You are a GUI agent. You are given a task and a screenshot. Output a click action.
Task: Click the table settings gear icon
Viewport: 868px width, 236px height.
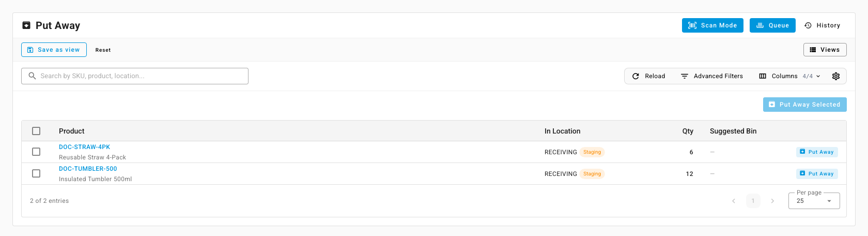[836, 76]
